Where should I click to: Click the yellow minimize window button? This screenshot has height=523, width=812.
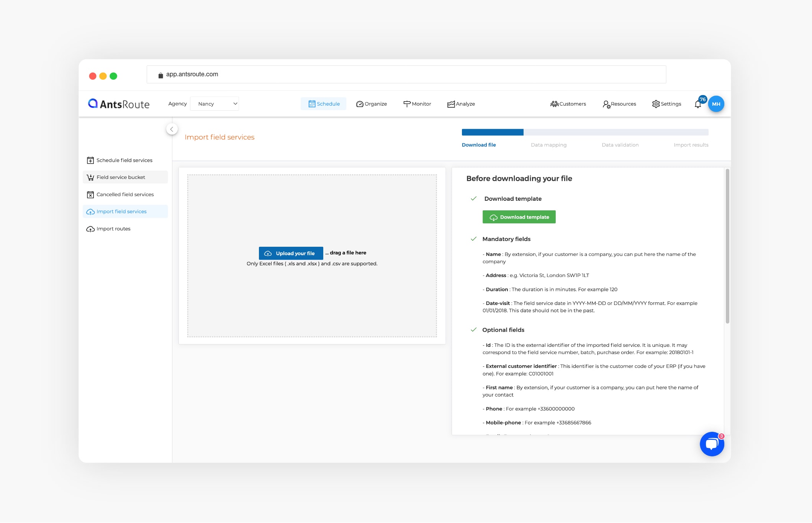pos(103,76)
